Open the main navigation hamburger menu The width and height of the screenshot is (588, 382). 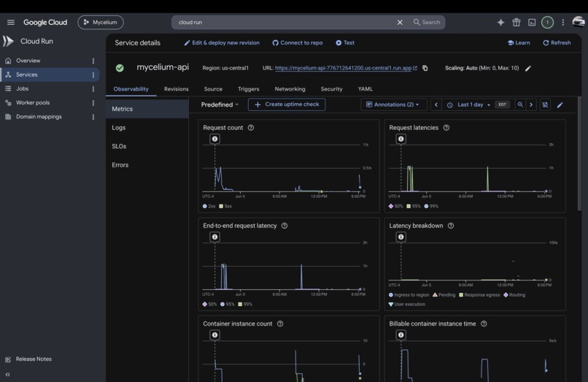pyautogui.click(x=11, y=23)
